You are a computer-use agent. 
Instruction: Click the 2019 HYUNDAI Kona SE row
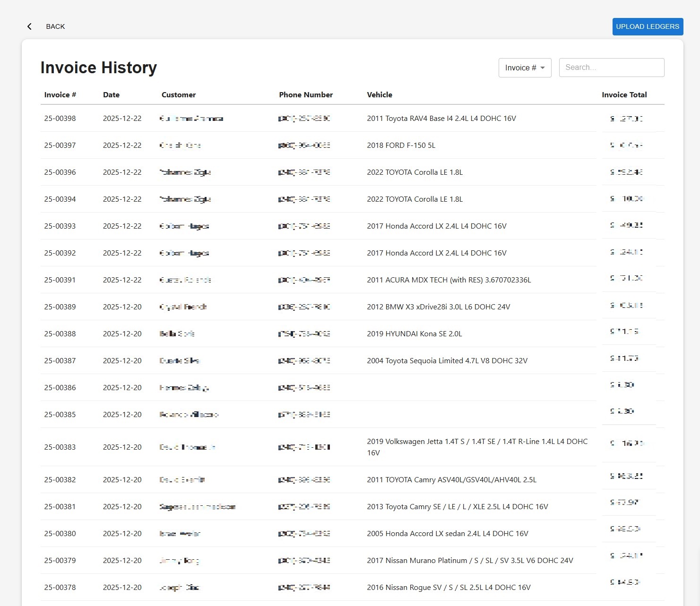coord(414,334)
